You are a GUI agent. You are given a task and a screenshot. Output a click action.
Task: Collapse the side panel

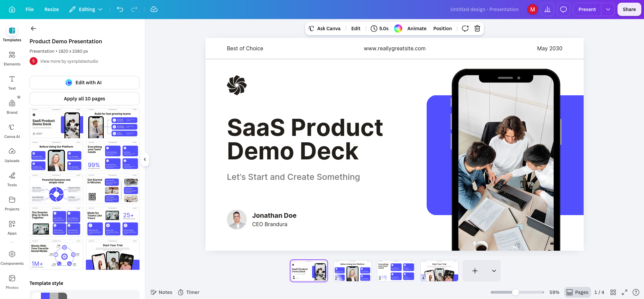tap(145, 159)
